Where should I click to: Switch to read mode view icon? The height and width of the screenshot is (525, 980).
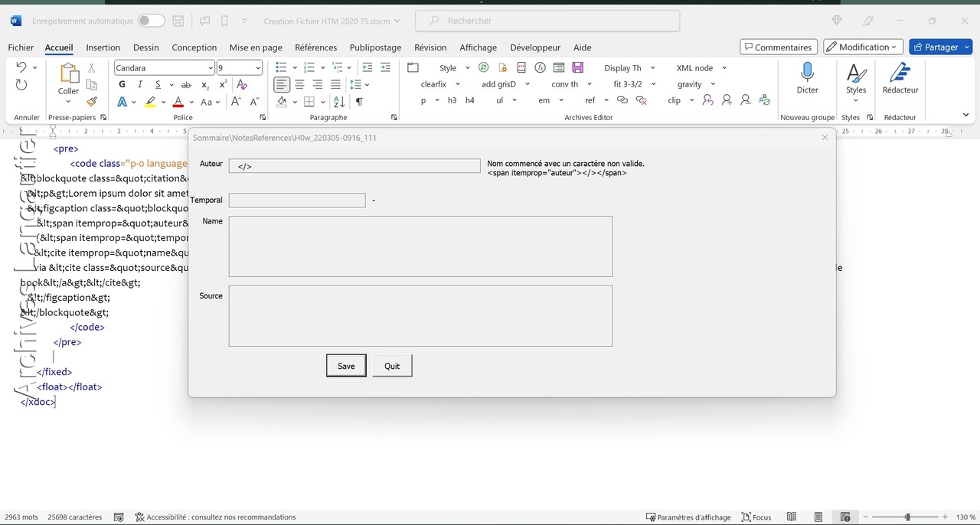pyautogui.click(x=792, y=517)
